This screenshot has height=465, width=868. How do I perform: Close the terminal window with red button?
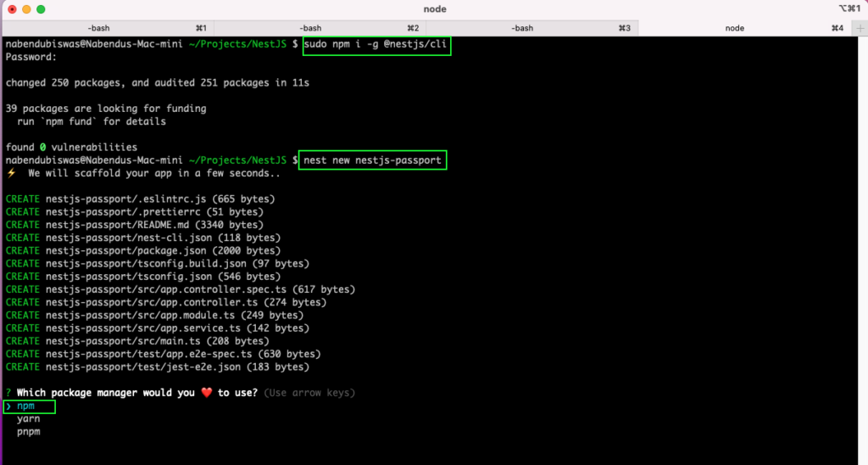pos(12,9)
